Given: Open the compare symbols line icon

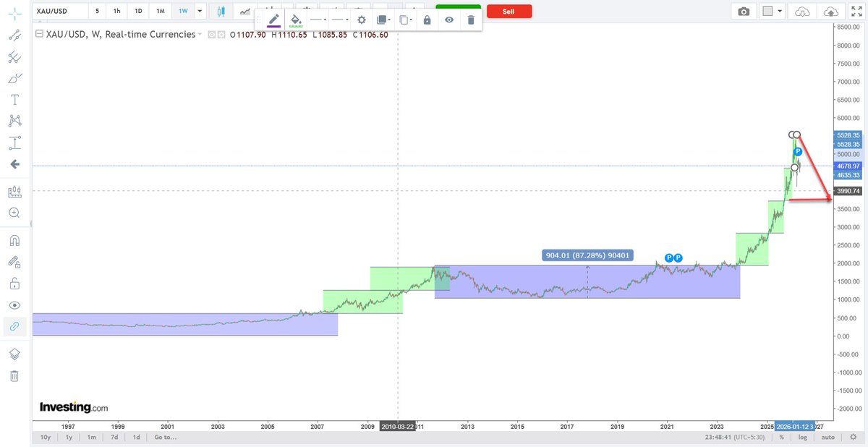Looking at the screenshot, I should 246,12.
